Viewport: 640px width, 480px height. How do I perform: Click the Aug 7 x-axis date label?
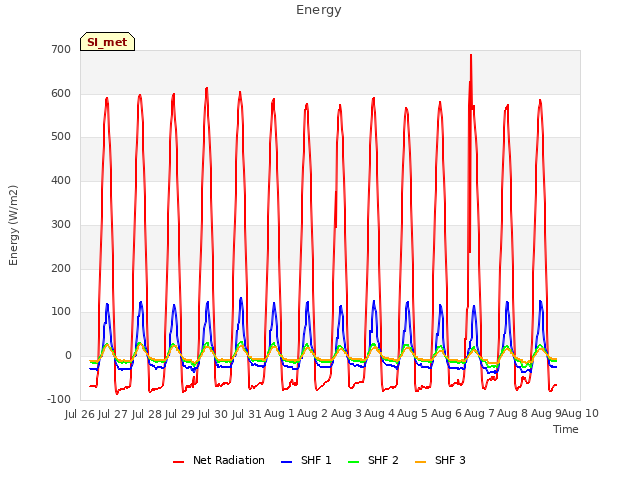coord(479,414)
